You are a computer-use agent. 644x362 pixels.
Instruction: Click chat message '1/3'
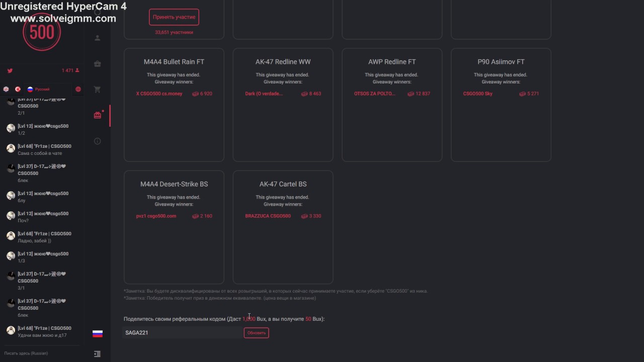(21, 261)
